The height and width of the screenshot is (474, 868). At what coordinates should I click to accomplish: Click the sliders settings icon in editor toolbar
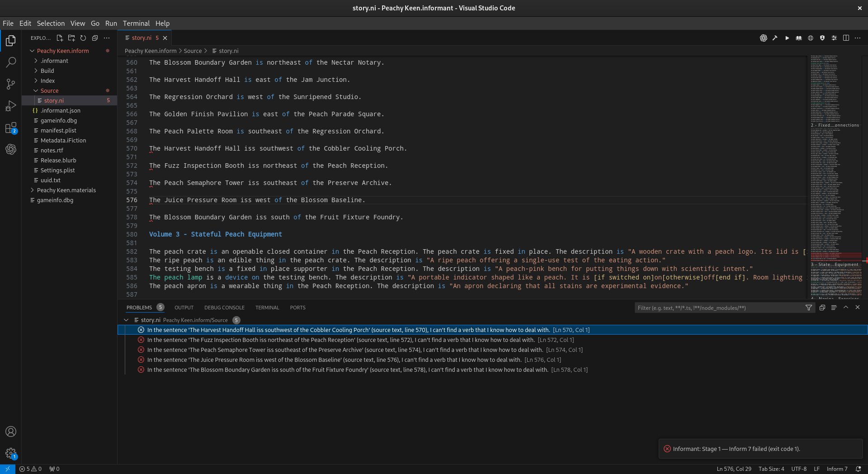click(x=834, y=38)
